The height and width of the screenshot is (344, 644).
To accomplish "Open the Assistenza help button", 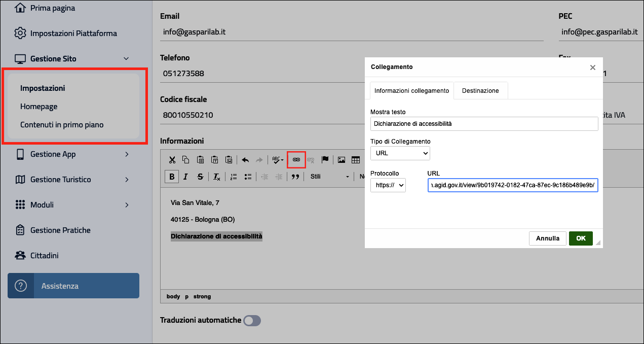I will (x=73, y=286).
